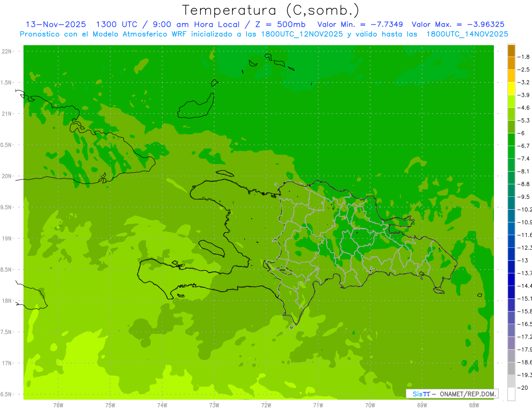Click the 'Valor Min. = -7.7349' value
Viewport: 532px width, 411px height.
(360, 24)
